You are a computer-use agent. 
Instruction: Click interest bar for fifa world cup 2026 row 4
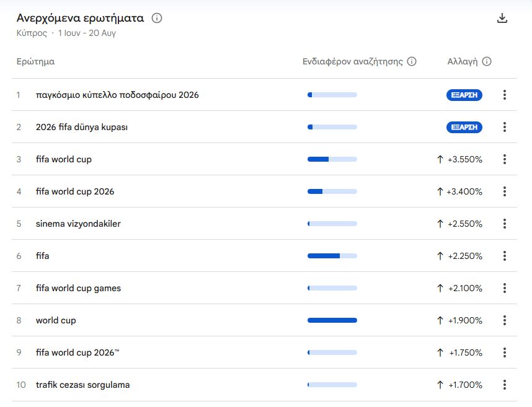pyautogui.click(x=332, y=191)
